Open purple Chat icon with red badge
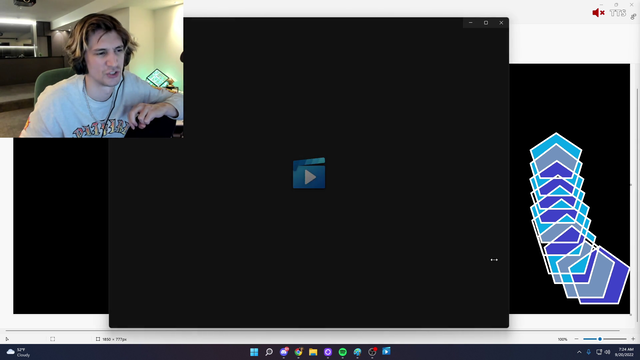This screenshot has height=360, width=640. (284, 352)
